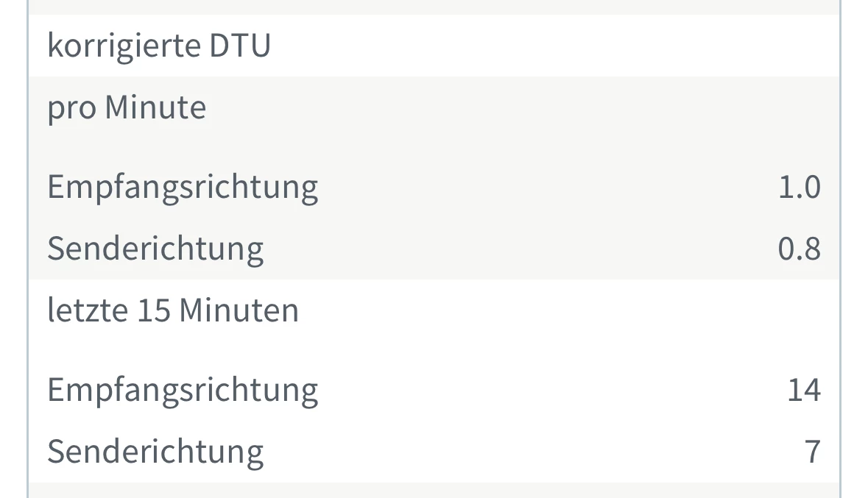Image resolution: width=868 pixels, height=498 pixels.
Task: Click the number "15" in the subheading
Action: click(x=152, y=310)
